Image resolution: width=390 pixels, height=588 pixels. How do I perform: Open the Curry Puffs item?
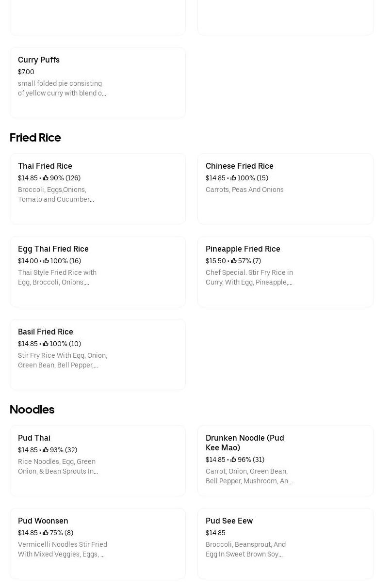pyautogui.click(x=39, y=60)
